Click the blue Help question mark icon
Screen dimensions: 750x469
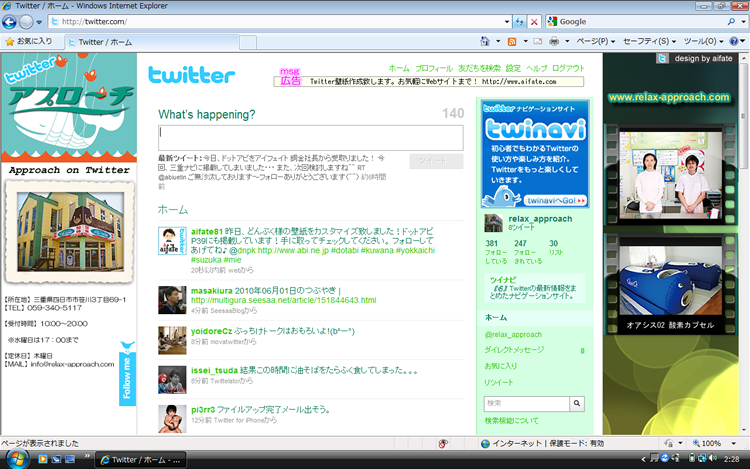click(x=734, y=42)
